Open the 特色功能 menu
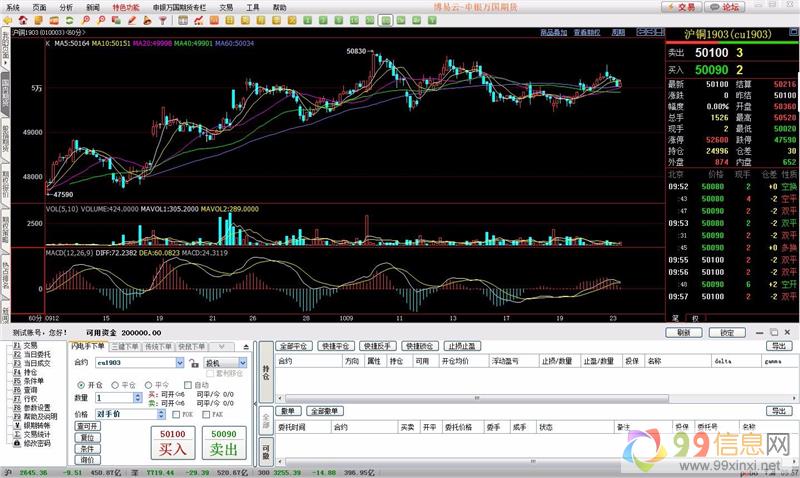Viewport: 800px width, 478px height. pyautogui.click(x=126, y=6)
